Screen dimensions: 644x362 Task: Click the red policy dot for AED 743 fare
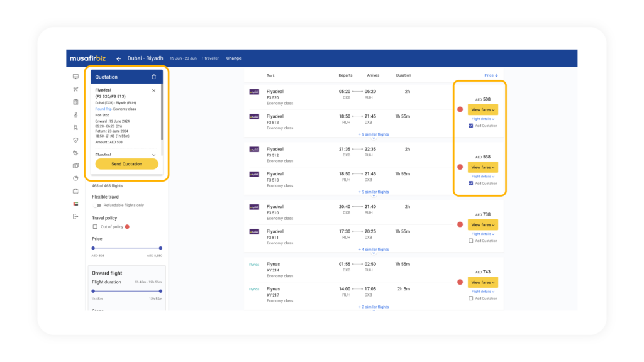tap(460, 282)
